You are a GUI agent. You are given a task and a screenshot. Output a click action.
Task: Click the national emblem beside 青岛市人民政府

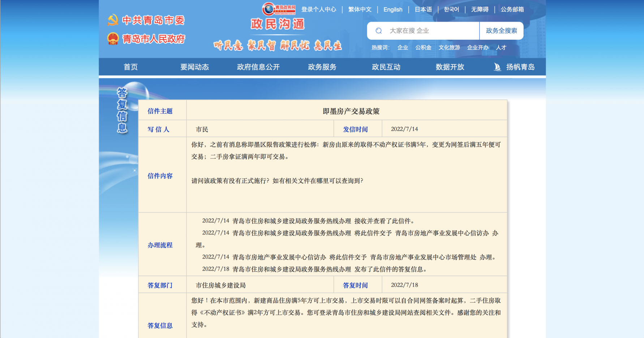[x=113, y=38]
